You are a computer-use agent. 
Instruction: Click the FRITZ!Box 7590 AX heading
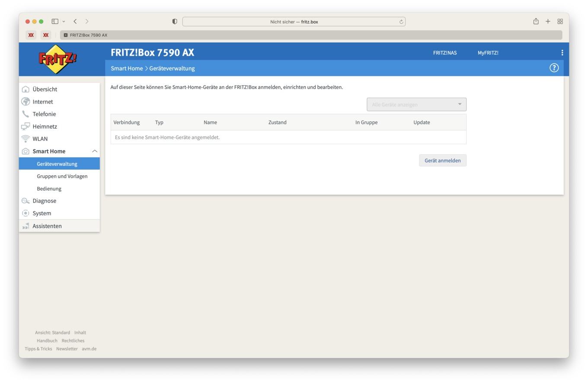click(x=152, y=53)
